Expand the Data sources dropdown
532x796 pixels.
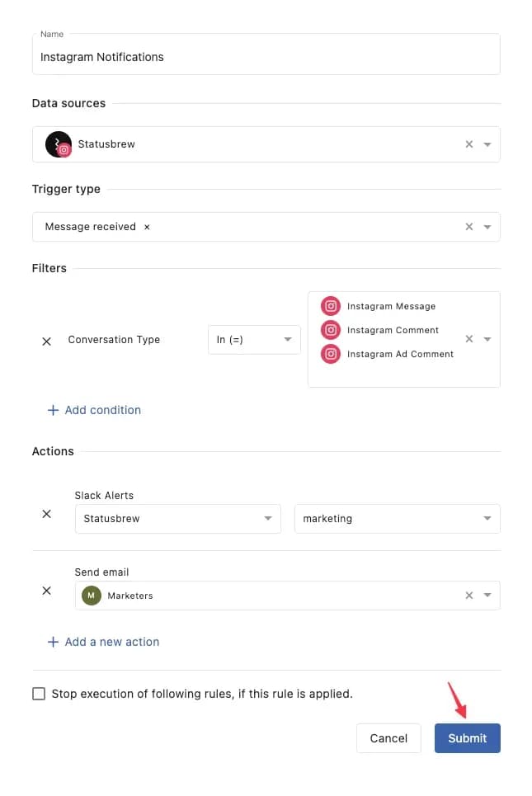pos(487,144)
